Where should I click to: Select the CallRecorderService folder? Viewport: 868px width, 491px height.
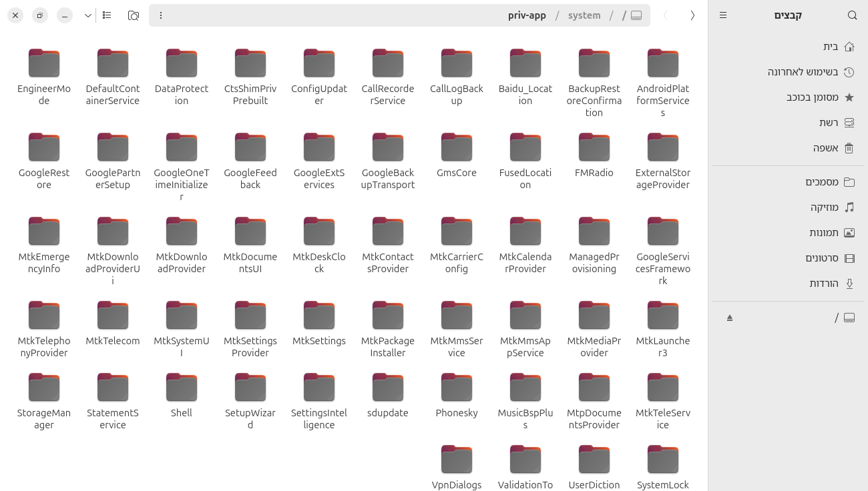click(388, 77)
